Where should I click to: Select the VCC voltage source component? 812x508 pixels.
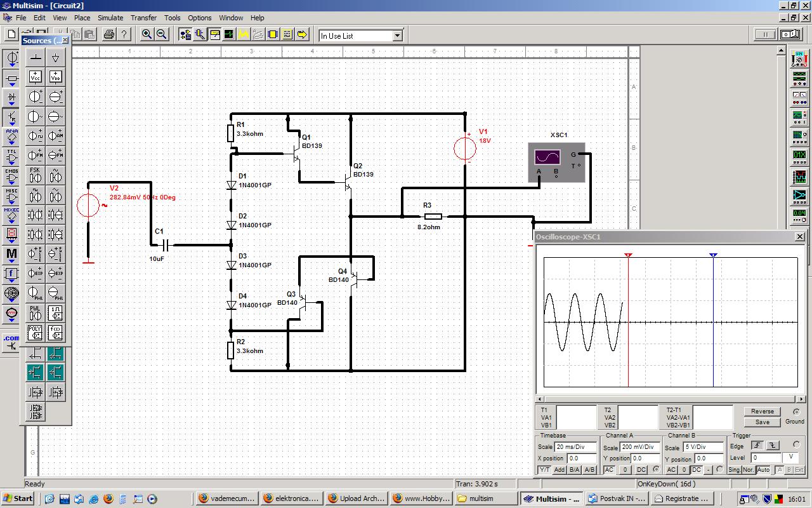tap(36, 77)
